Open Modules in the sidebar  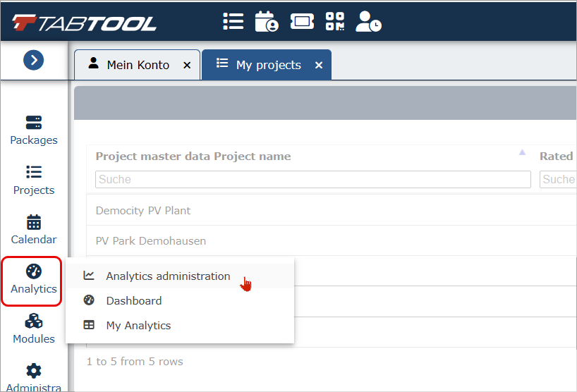coord(34,329)
